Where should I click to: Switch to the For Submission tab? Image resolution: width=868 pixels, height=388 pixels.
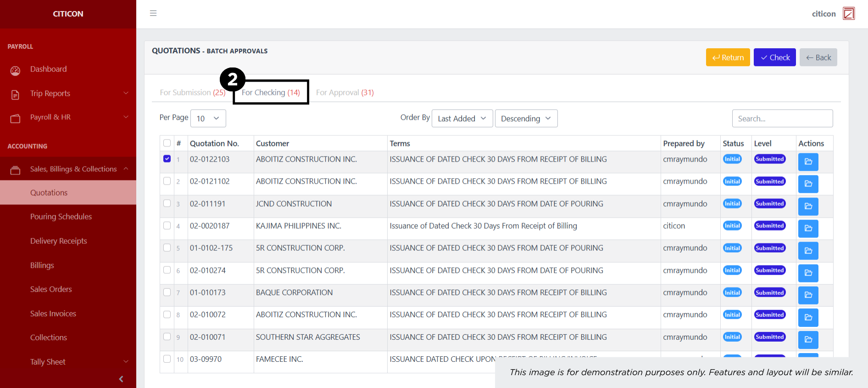pyautogui.click(x=192, y=93)
